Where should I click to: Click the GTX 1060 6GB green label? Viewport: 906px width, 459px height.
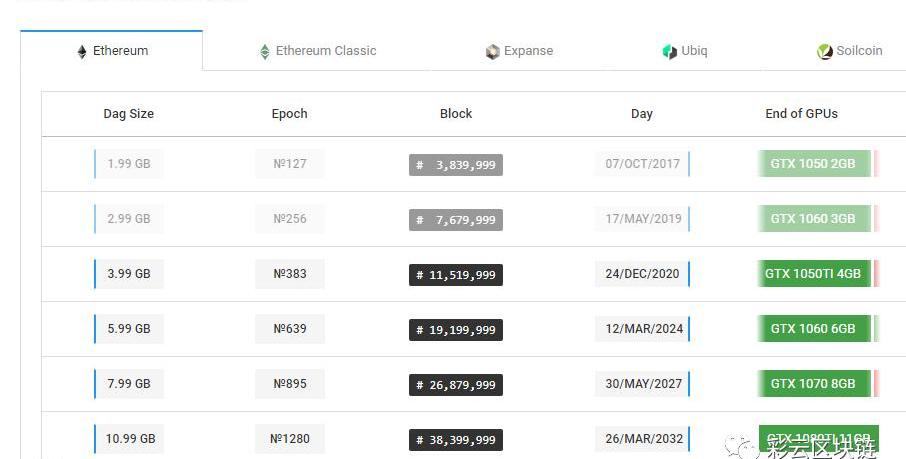coord(814,328)
